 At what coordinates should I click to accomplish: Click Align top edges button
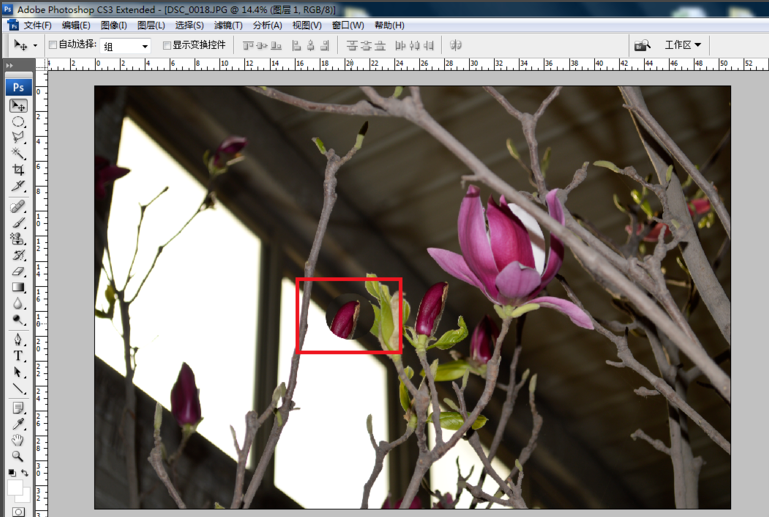(x=248, y=46)
